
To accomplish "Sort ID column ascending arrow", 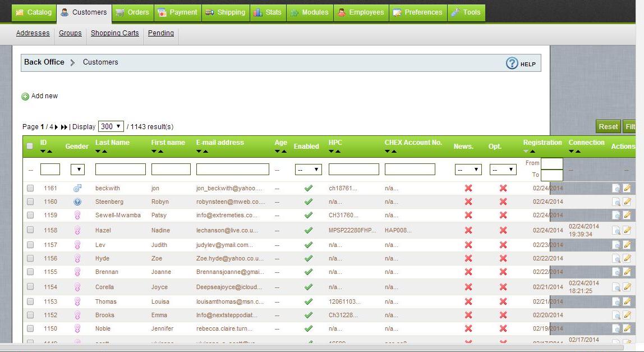I will point(50,152).
